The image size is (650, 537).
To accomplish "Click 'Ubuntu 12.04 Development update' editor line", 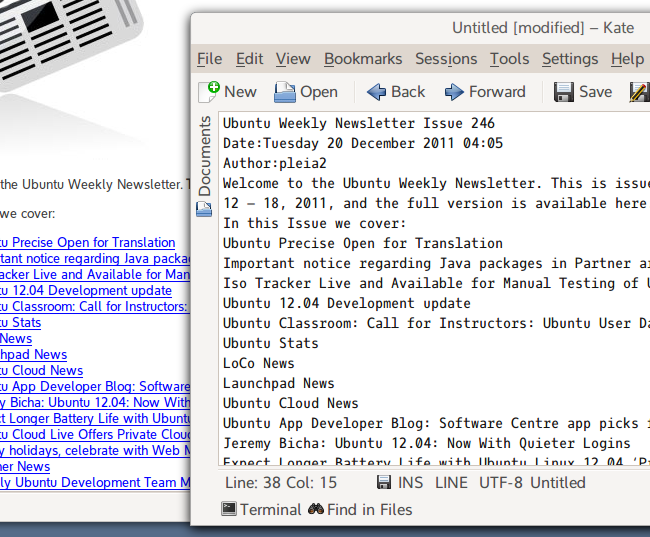I will click(x=347, y=303).
